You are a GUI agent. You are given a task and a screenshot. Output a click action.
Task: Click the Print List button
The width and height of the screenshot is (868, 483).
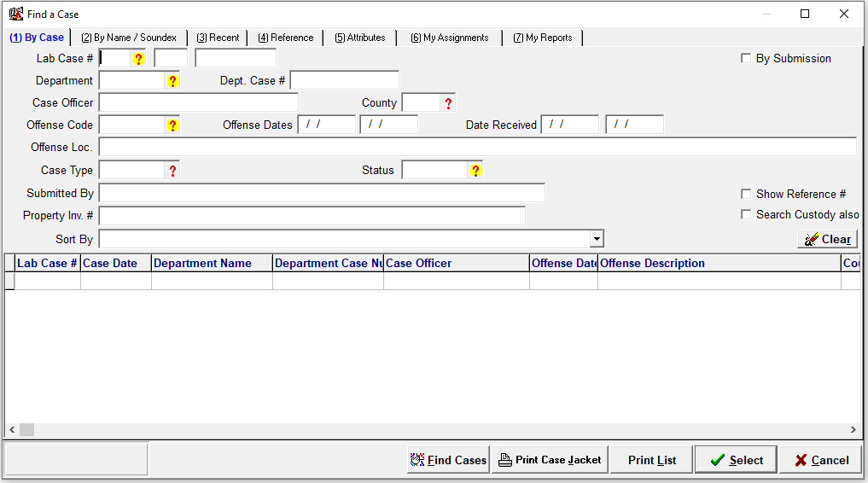[652, 460]
